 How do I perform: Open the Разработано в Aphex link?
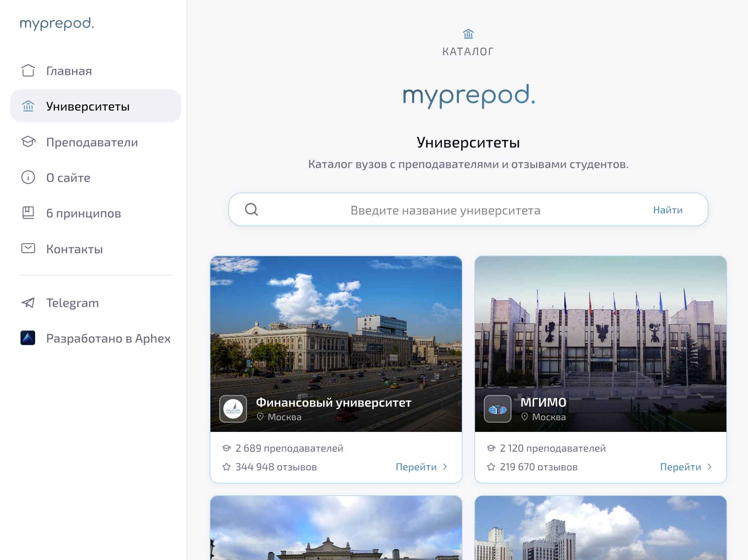(96, 338)
